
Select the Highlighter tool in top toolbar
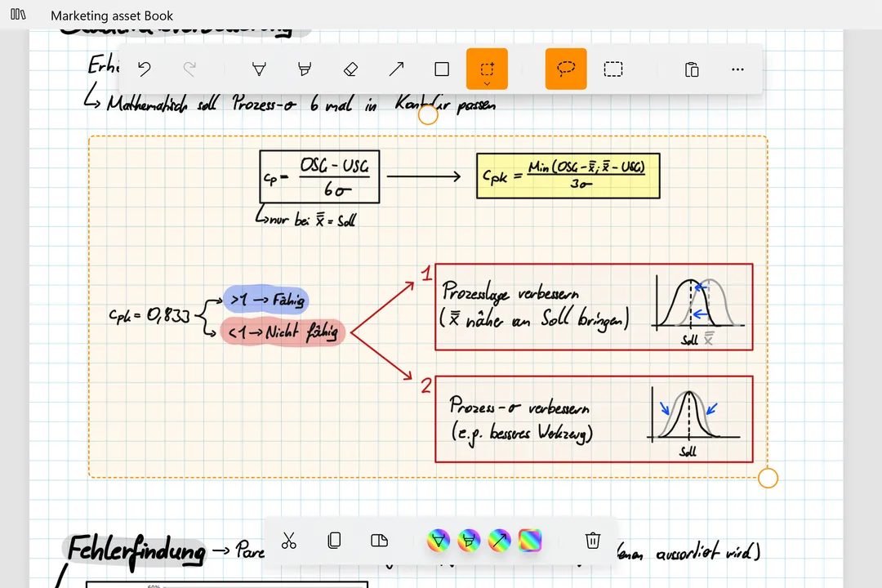tap(305, 69)
